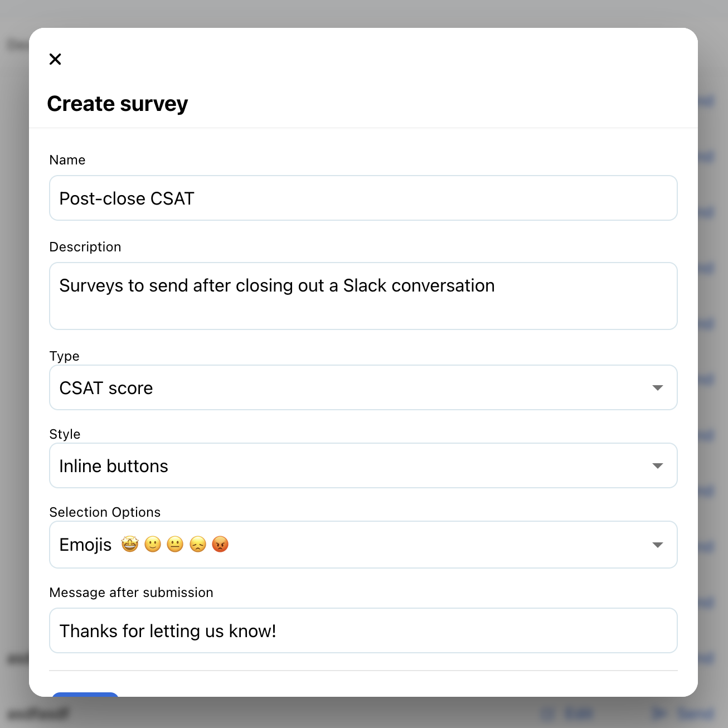
Task: Click the slightly smiling emoji option
Action: pos(152,544)
